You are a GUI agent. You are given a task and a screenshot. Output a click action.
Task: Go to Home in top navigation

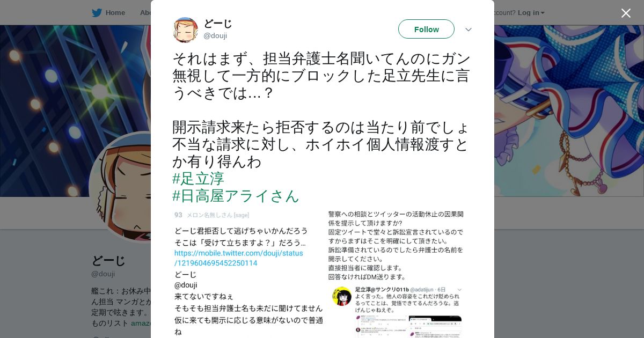115,12
